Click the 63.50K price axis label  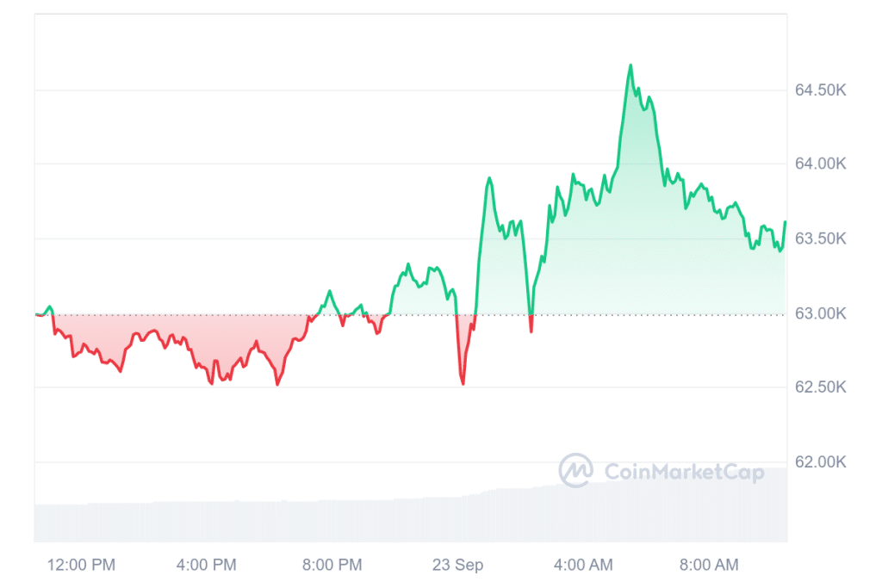pos(820,238)
